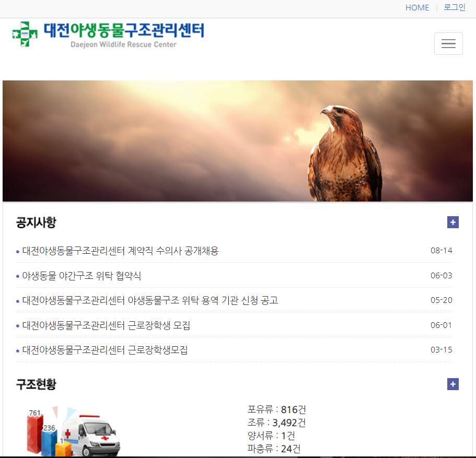This screenshot has width=476, height=458.
Task: Expand 구조현황 with its plus icon
Action: pos(452,384)
